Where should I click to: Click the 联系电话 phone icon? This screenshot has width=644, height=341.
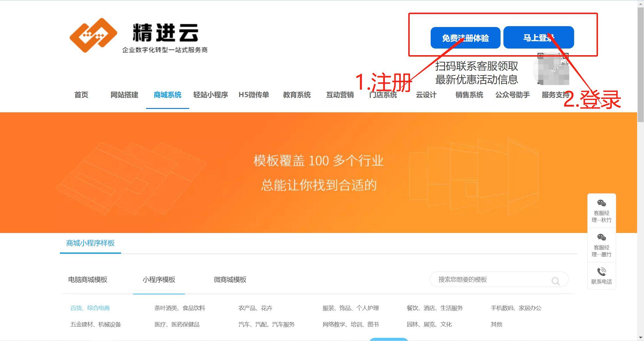point(601,271)
